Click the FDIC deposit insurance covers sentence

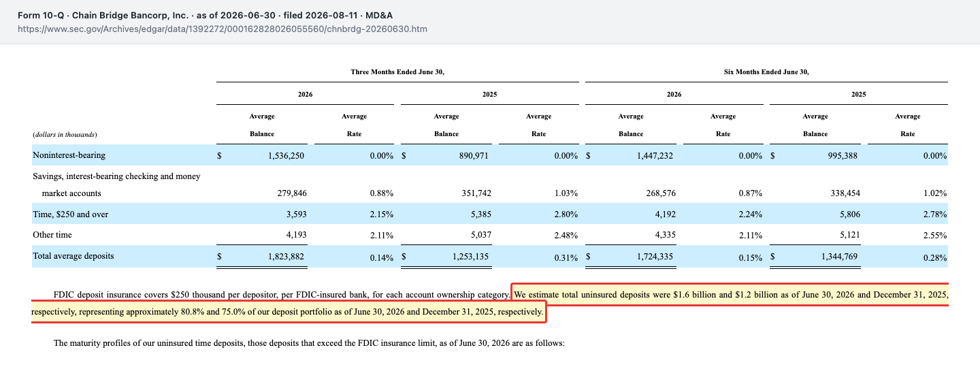[282, 295]
